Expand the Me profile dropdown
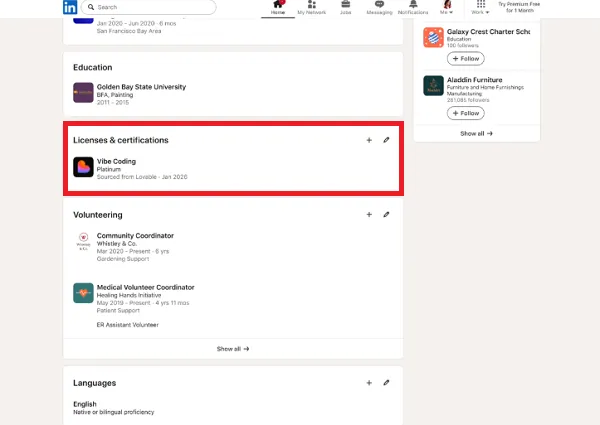This screenshot has height=425, width=600. (447, 8)
